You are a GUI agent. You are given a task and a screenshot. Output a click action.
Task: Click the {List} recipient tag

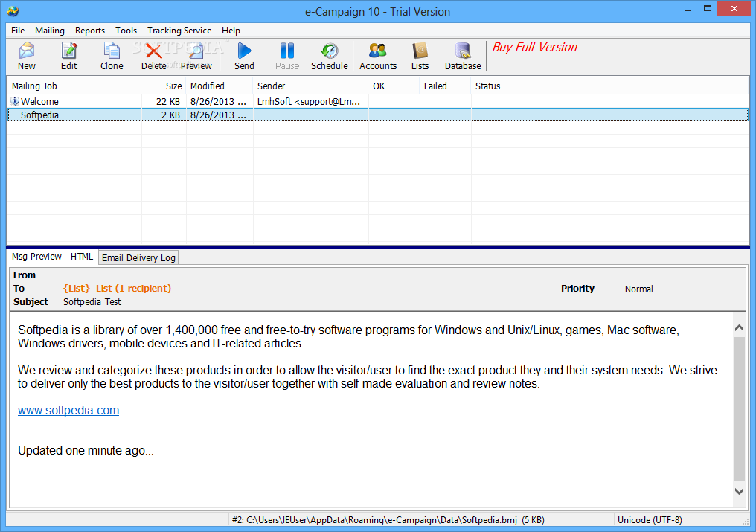click(76, 288)
